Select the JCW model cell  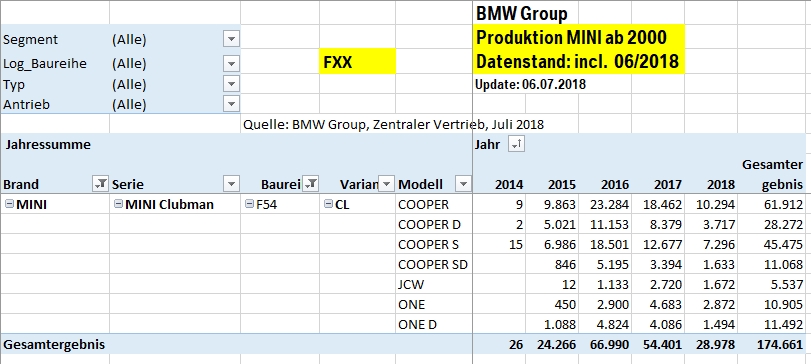pyautogui.click(x=434, y=284)
